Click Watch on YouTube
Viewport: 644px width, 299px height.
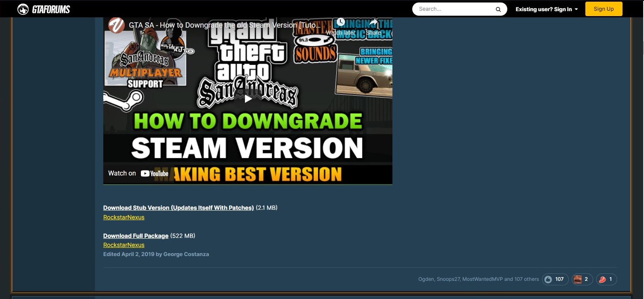click(138, 173)
